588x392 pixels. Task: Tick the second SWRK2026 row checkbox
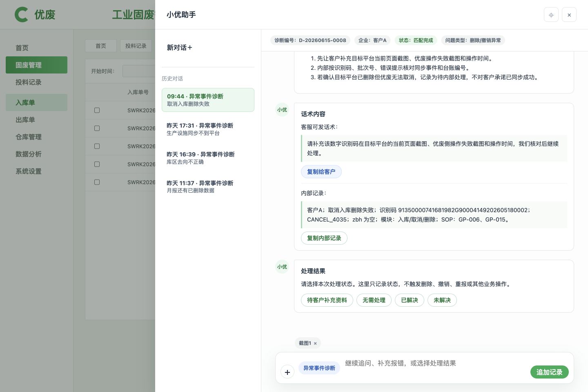click(97, 128)
